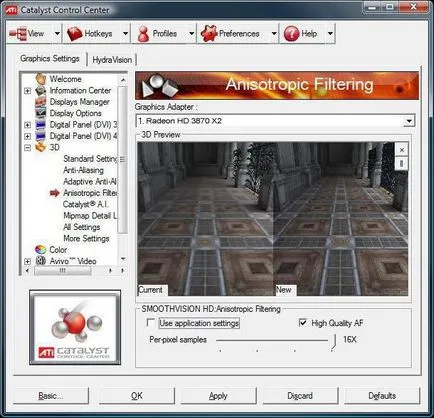Open the Graphics Adapter dropdown
The image size is (434, 418).
(409, 121)
